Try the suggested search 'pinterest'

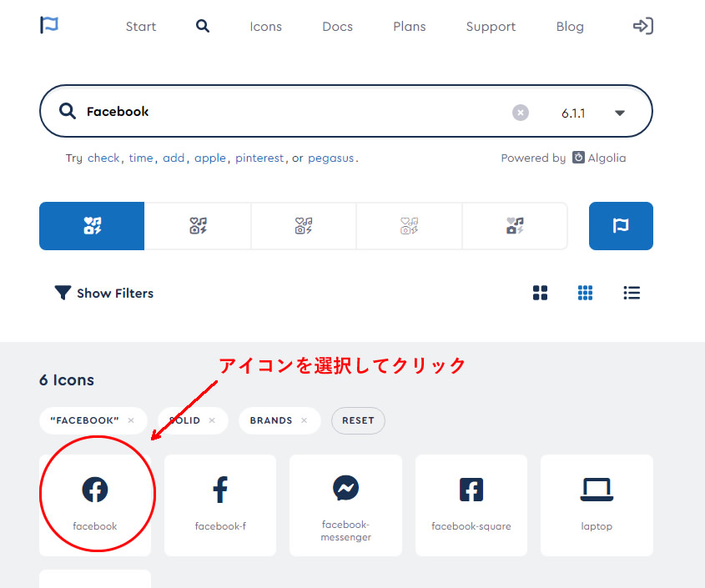(259, 158)
